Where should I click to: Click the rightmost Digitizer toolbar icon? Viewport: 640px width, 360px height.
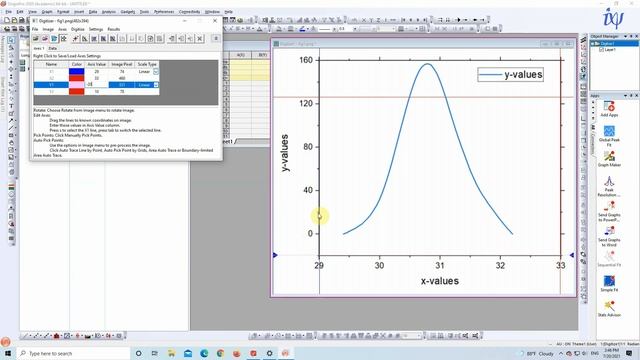pyautogui.click(x=216, y=38)
